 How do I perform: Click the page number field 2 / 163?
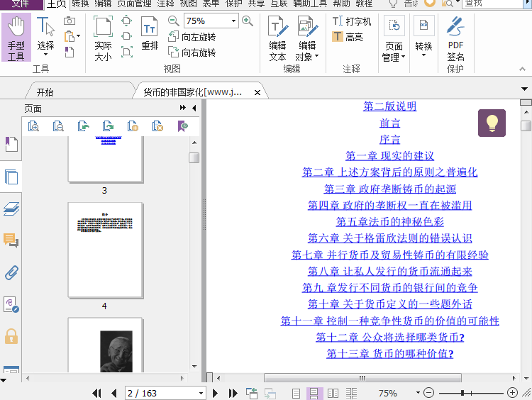[165, 393]
